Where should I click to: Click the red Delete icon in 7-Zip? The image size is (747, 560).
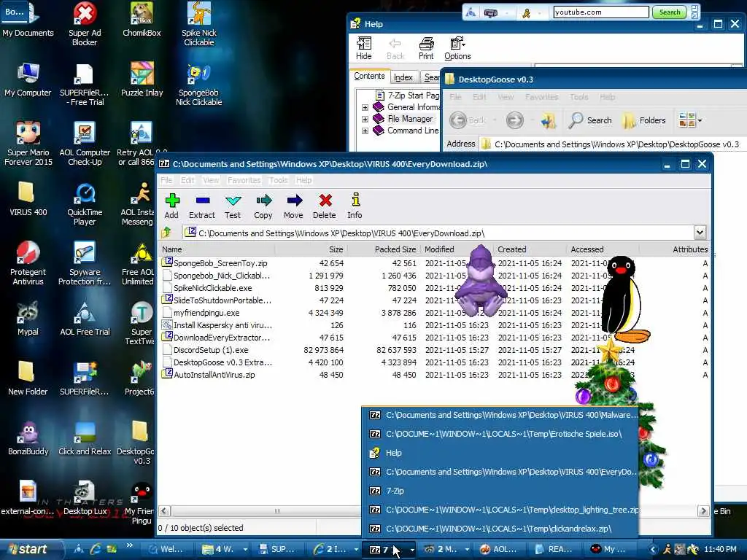[x=325, y=206]
